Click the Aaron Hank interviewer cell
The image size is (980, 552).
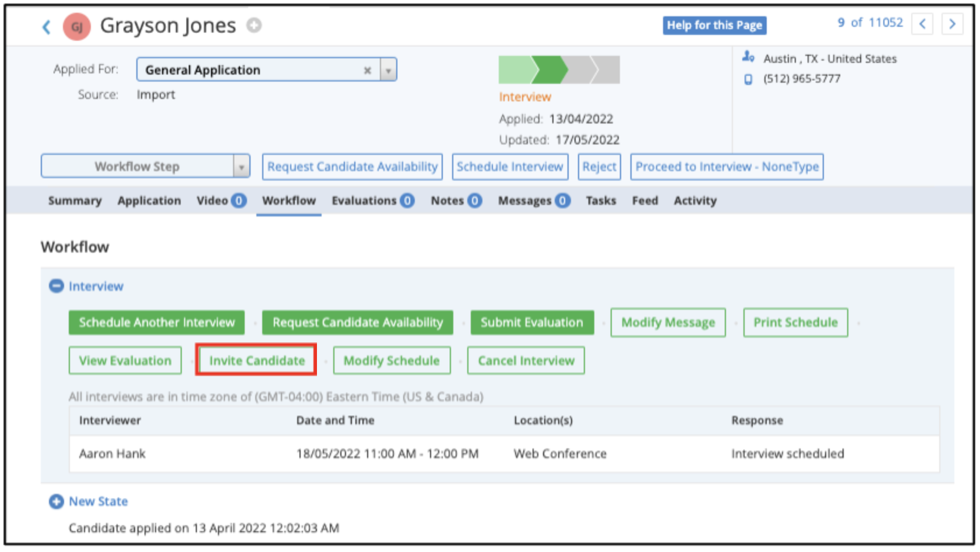(x=112, y=454)
